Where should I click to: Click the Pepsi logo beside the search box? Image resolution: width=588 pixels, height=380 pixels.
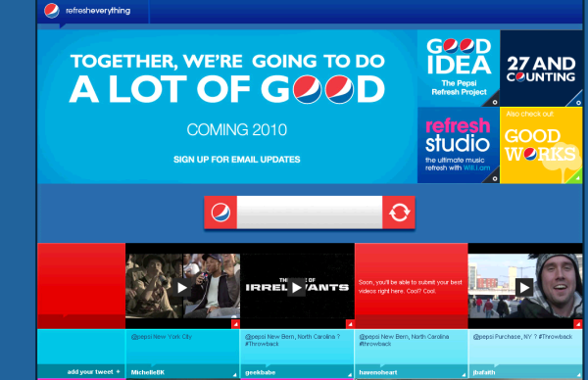(220, 213)
